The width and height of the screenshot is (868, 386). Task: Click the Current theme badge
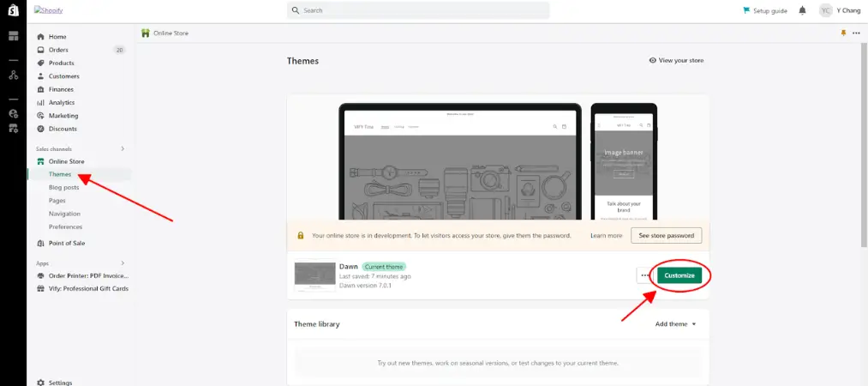(x=384, y=267)
